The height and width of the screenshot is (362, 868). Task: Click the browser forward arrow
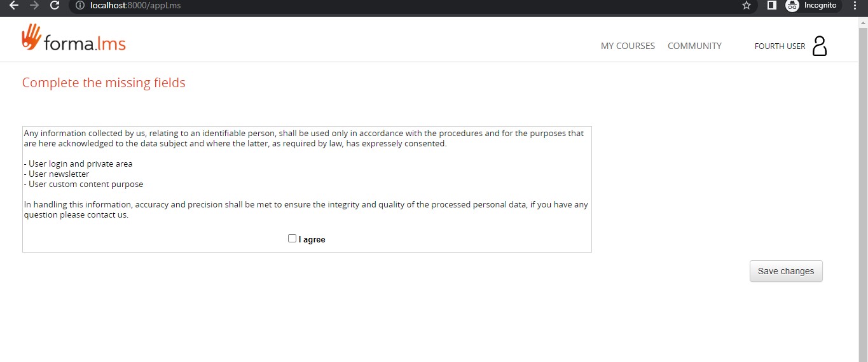(x=34, y=6)
